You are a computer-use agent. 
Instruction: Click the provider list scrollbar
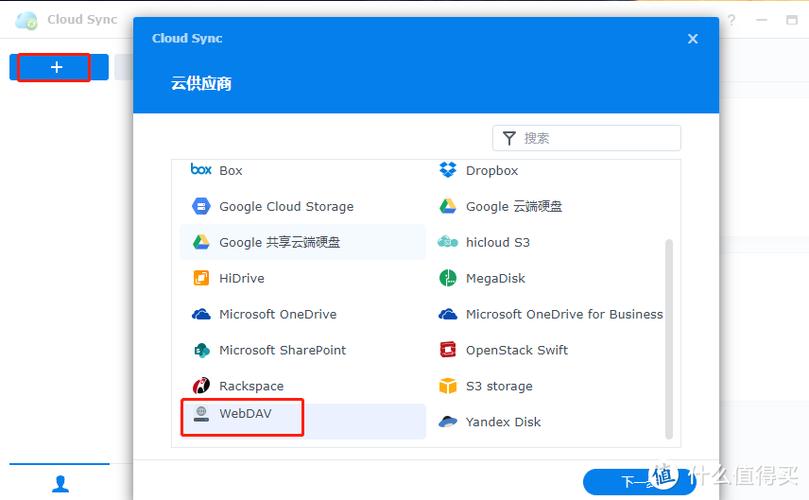pyautogui.click(x=669, y=338)
